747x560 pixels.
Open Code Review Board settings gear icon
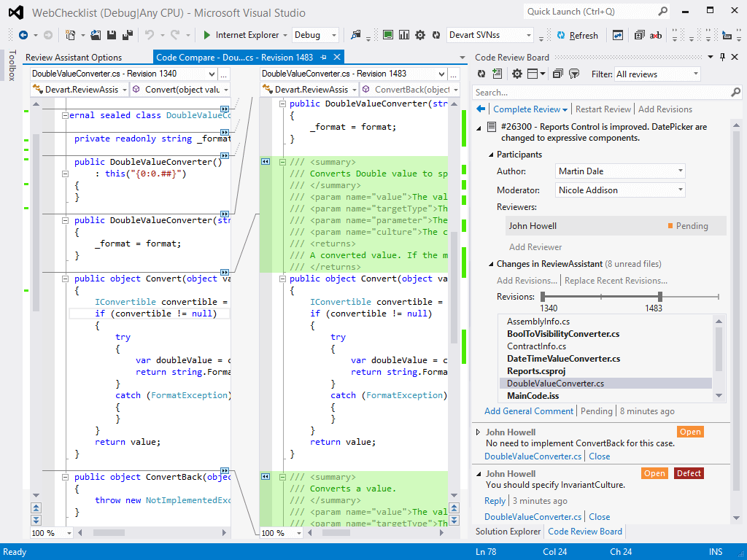point(517,74)
